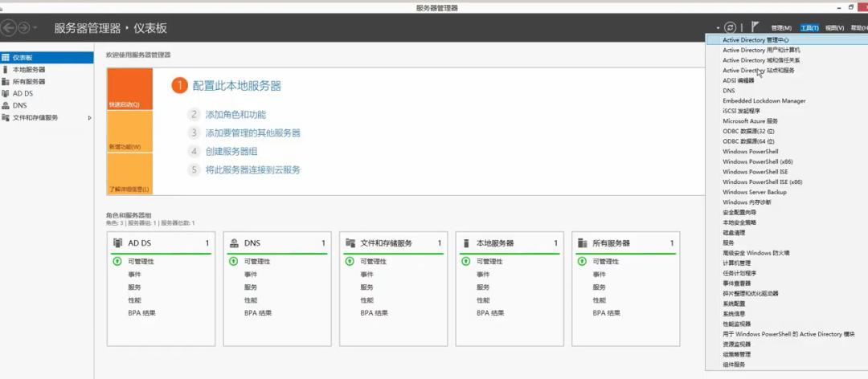This screenshot has height=379, width=868.
Task: Click green manageability icon in DNS tile
Action: pyautogui.click(x=233, y=262)
